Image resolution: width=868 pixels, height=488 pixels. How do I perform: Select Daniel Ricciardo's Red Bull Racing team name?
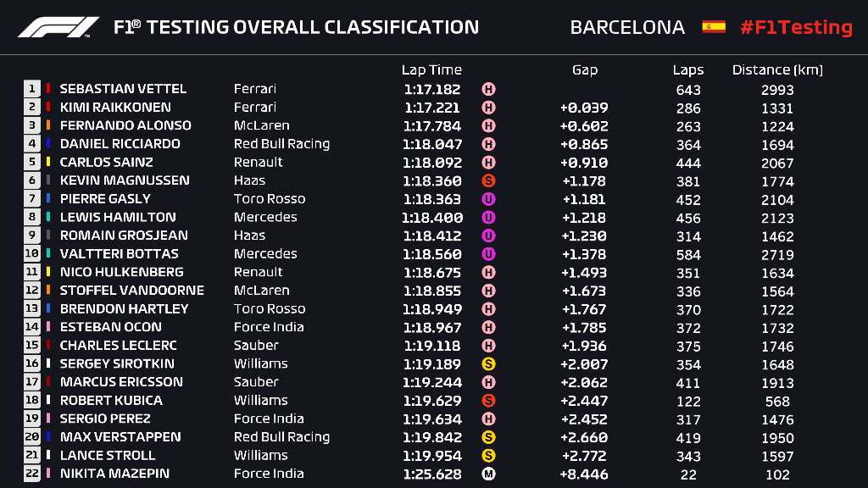coord(281,144)
